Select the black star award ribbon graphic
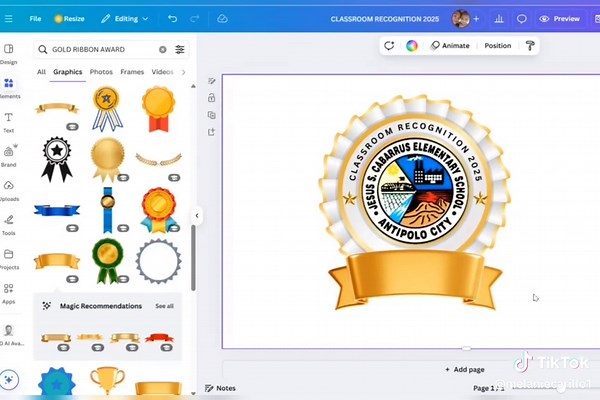600x400 pixels. (57, 159)
